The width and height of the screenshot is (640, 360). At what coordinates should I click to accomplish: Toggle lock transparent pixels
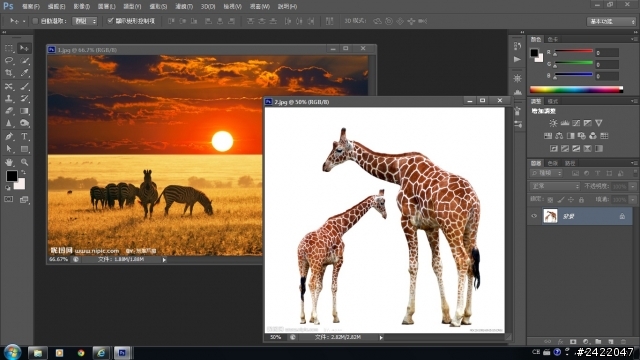click(550, 200)
